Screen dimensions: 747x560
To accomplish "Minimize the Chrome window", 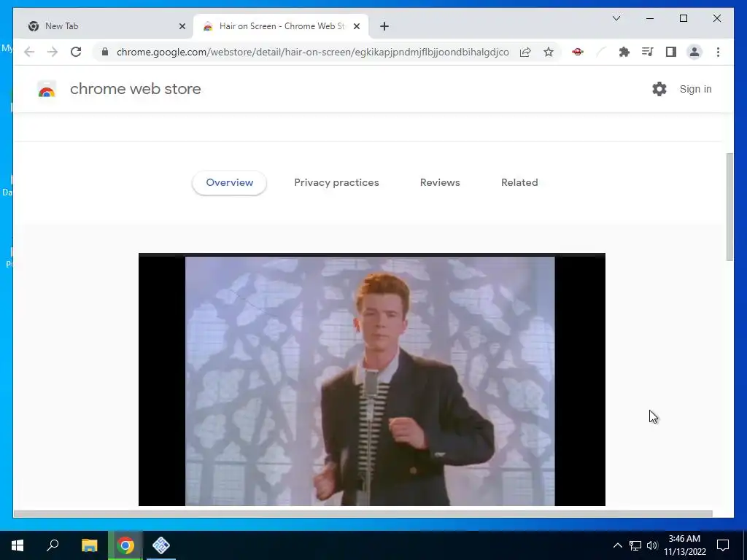I will [650, 18].
